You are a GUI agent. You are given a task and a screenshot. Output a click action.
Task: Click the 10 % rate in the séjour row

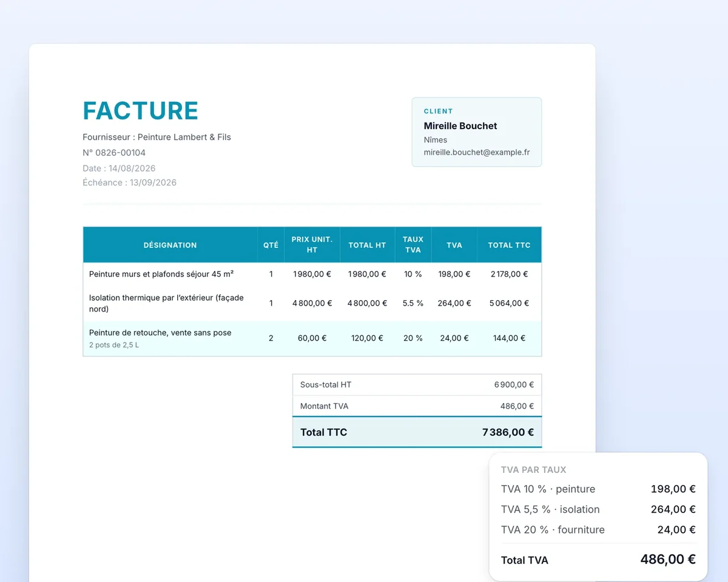click(413, 274)
